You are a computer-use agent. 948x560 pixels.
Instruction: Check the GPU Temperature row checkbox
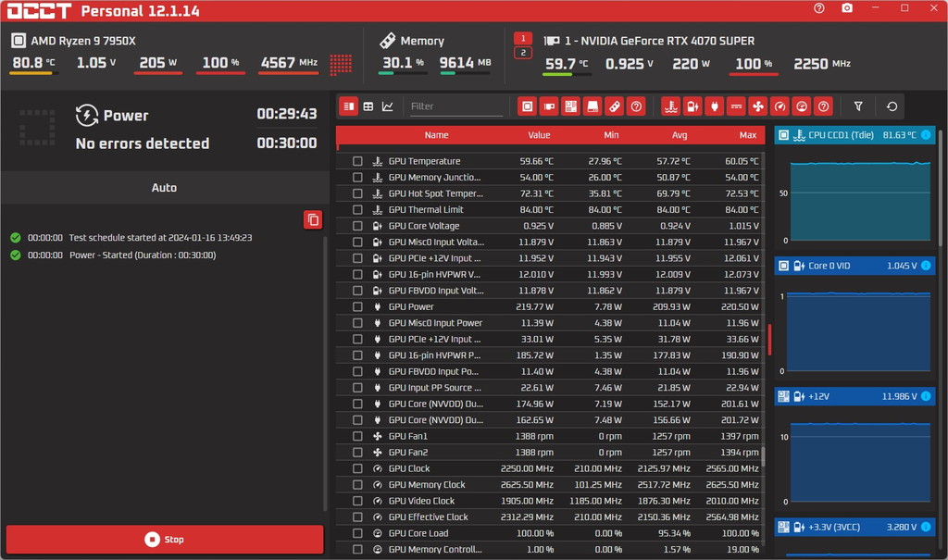pyautogui.click(x=357, y=161)
